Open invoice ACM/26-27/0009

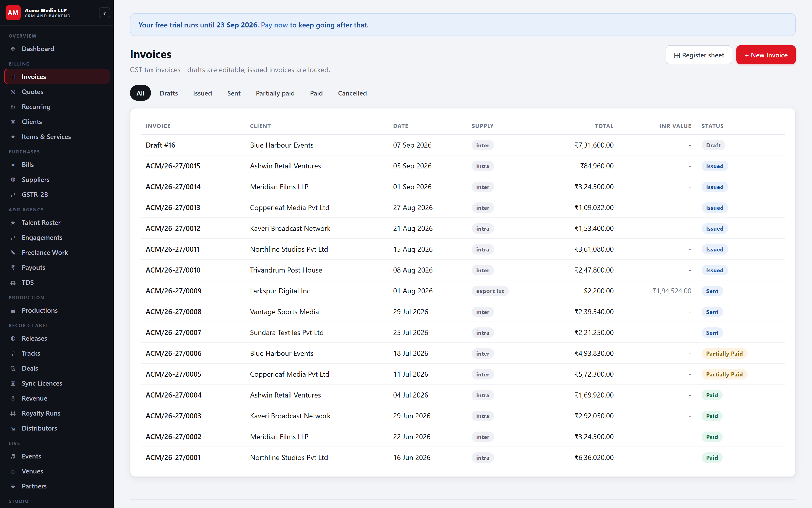click(174, 291)
